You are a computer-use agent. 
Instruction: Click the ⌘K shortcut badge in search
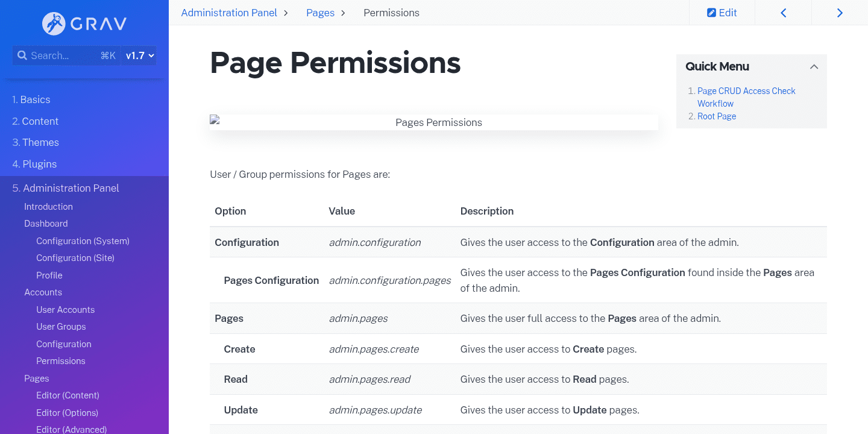click(108, 55)
